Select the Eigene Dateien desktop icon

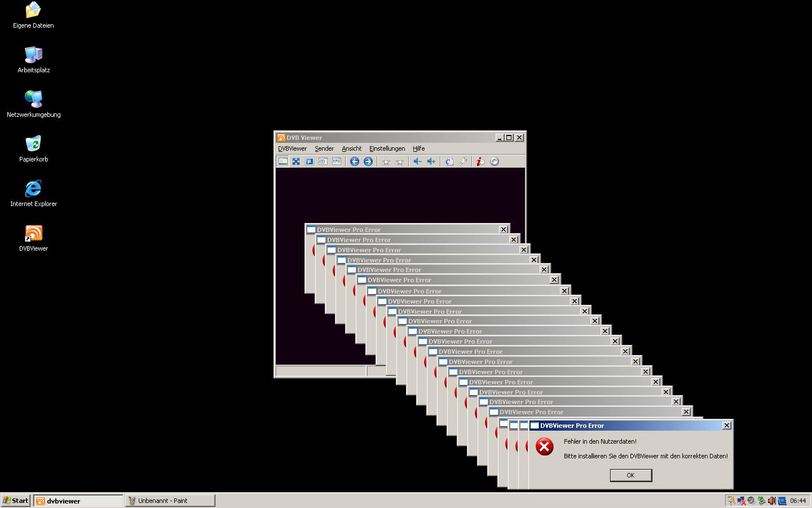tap(33, 16)
